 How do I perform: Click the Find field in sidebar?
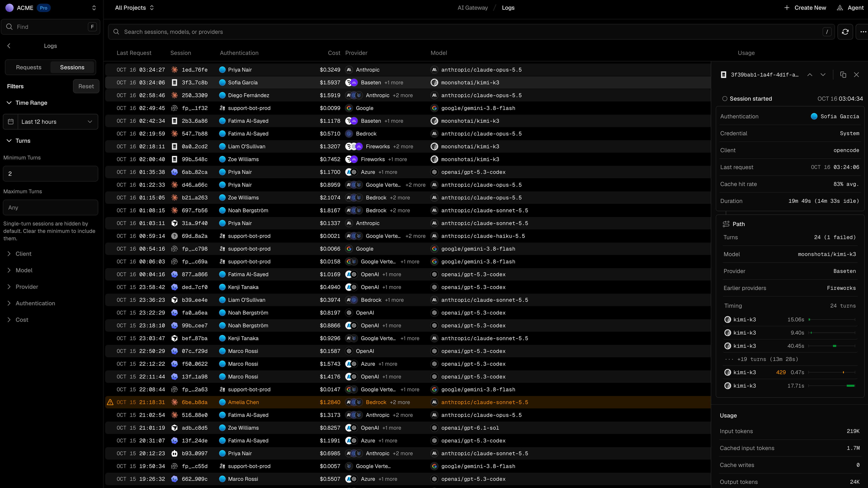[51, 27]
